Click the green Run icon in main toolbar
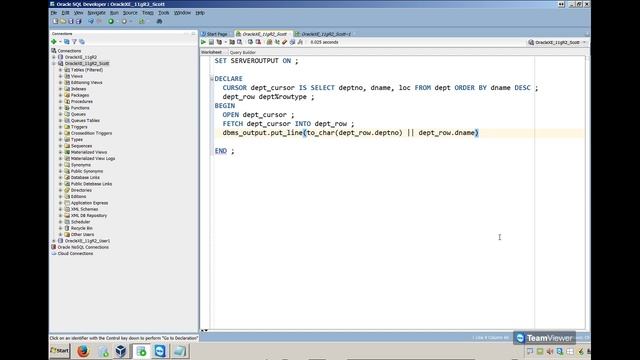 (111, 21)
